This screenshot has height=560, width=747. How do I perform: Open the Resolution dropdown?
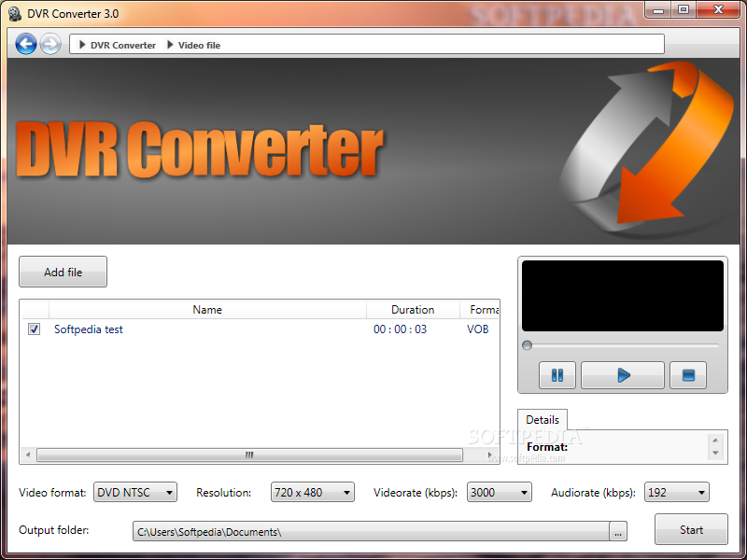[x=313, y=492]
